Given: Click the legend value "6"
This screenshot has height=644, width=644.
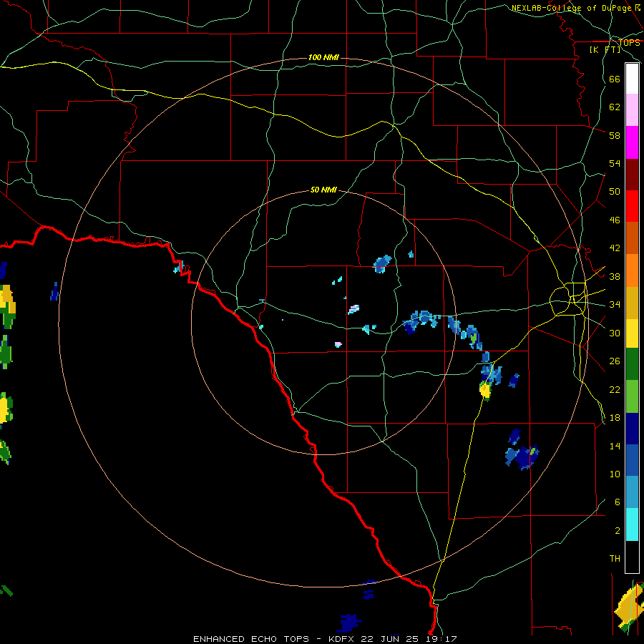Looking at the screenshot, I should [617, 502].
